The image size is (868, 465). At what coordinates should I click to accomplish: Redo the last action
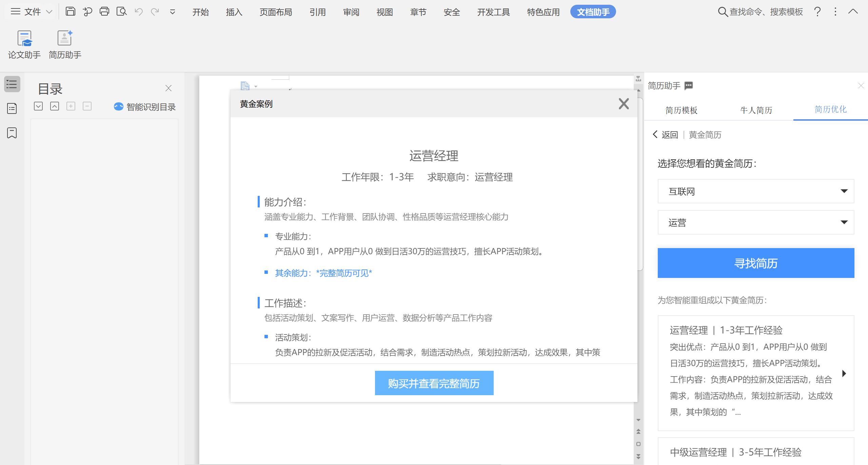[155, 12]
